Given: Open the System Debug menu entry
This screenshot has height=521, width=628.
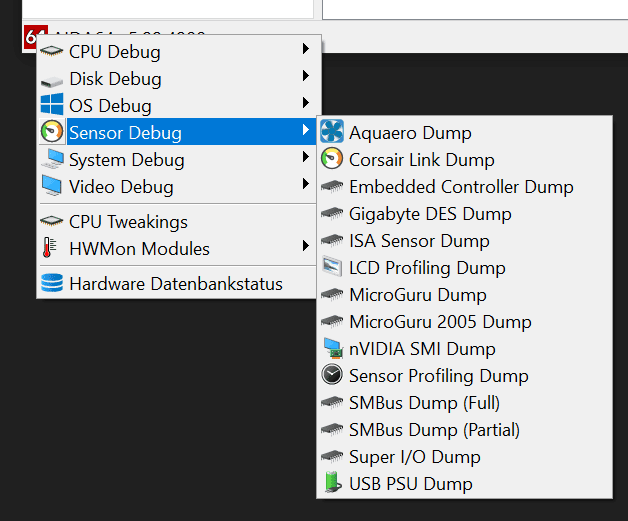Looking at the screenshot, I should click(x=179, y=160).
